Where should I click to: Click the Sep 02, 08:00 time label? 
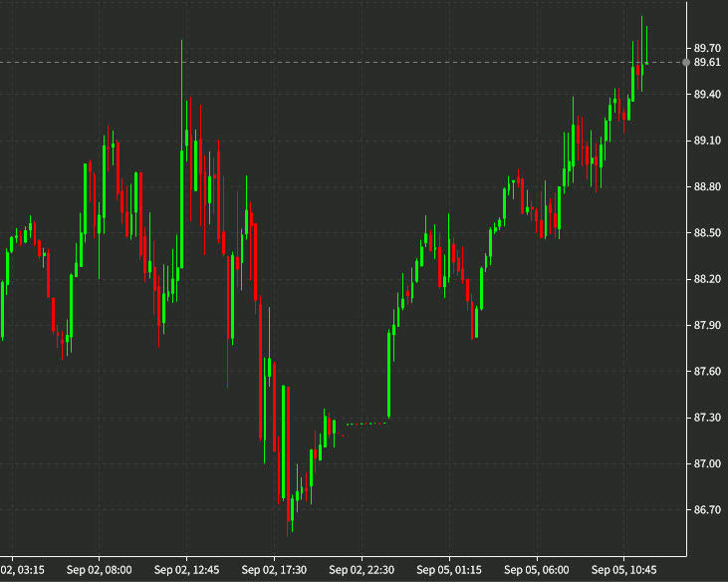tap(101, 570)
